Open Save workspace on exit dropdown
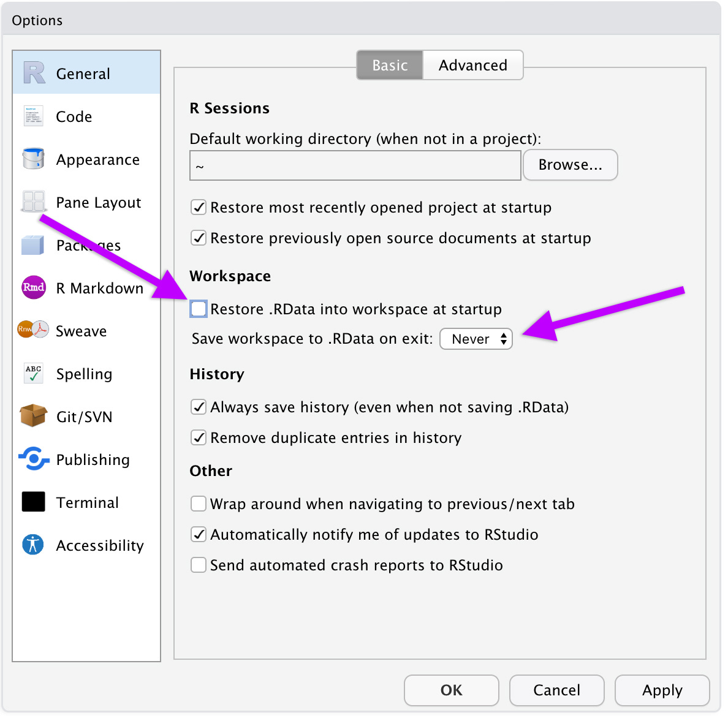Screen dimensions: 728x718 click(476, 339)
